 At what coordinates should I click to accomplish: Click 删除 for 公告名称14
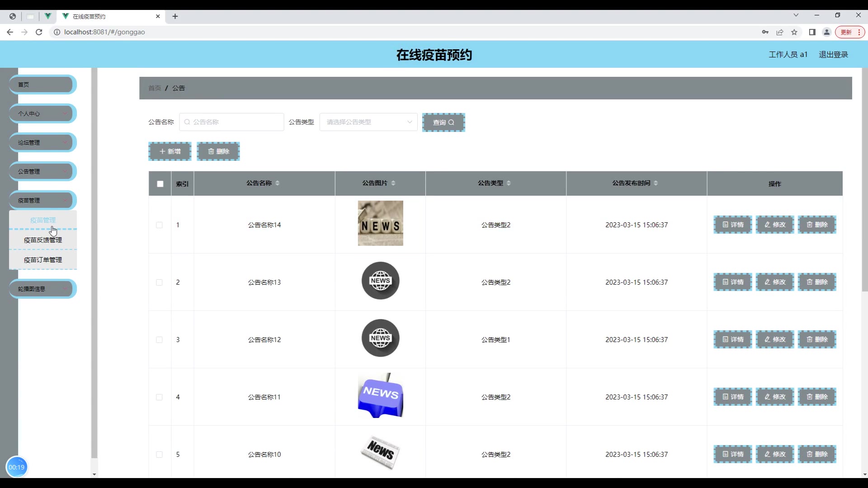tap(817, 225)
